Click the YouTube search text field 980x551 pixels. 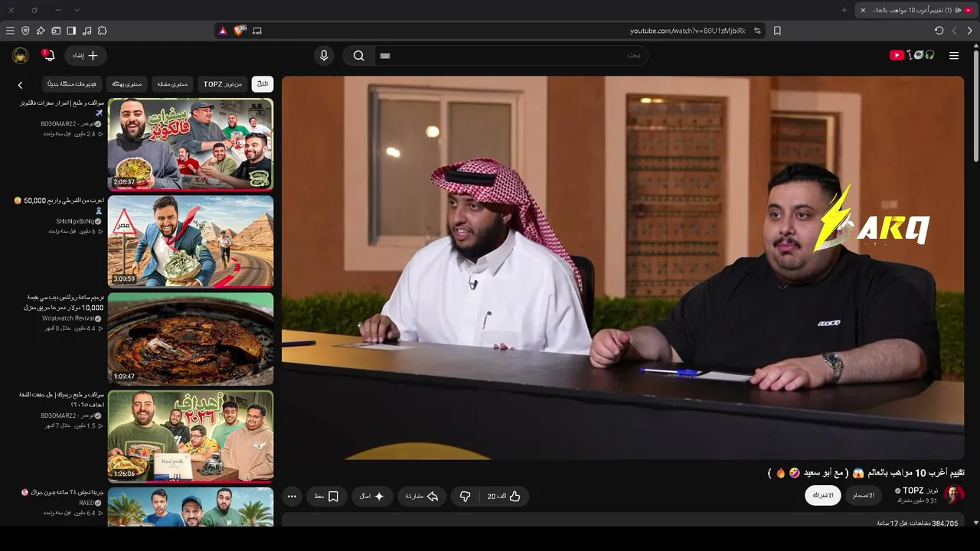tap(511, 55)
